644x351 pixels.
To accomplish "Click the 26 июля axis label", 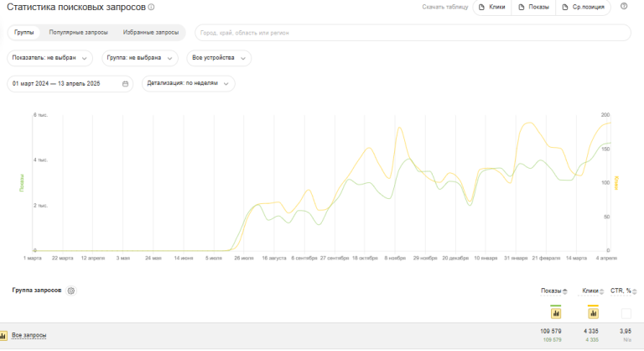I will coord(244,258).
